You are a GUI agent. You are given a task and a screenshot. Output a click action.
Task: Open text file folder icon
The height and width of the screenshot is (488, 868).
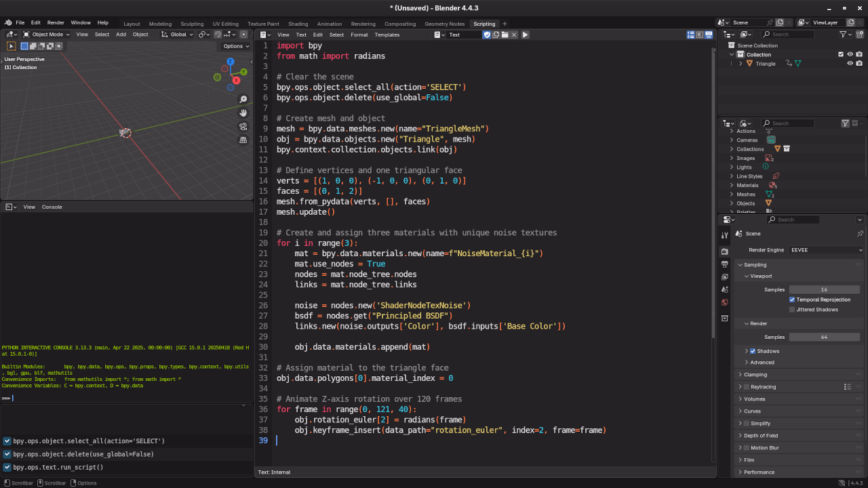(x=505, y=35)
